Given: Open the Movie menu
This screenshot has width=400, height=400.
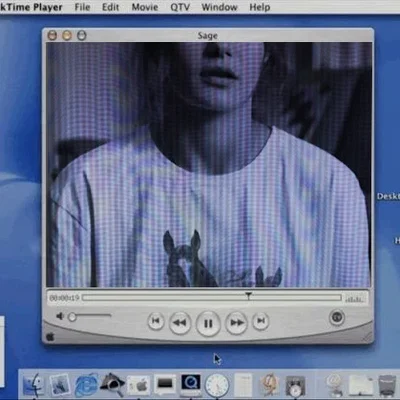Looking at the screenshot, I should coord(145,7).
